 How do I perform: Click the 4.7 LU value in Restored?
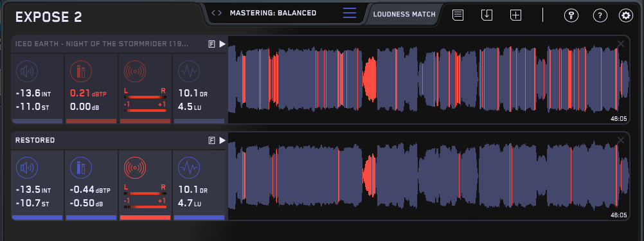point(190,203)
